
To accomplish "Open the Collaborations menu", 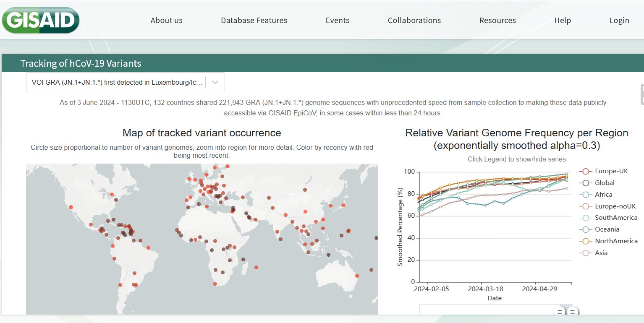I will click(x=414, y=21).
